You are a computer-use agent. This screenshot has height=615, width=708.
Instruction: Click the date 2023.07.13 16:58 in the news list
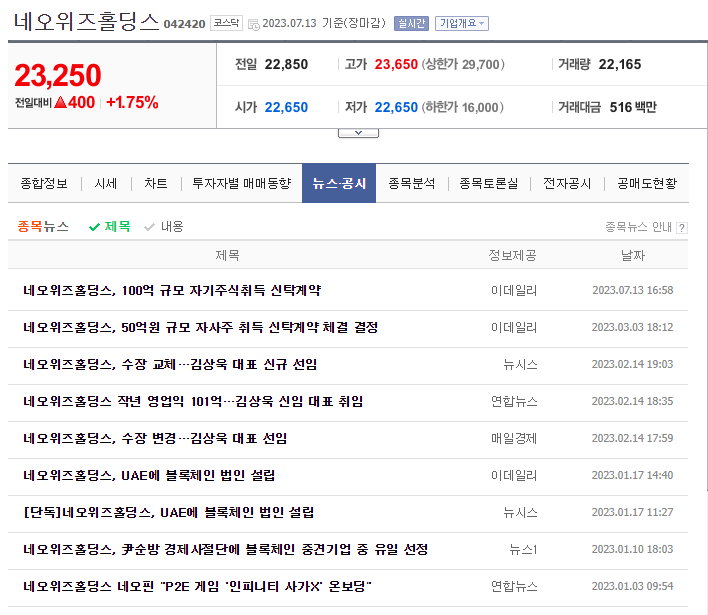tap(633, 290)
